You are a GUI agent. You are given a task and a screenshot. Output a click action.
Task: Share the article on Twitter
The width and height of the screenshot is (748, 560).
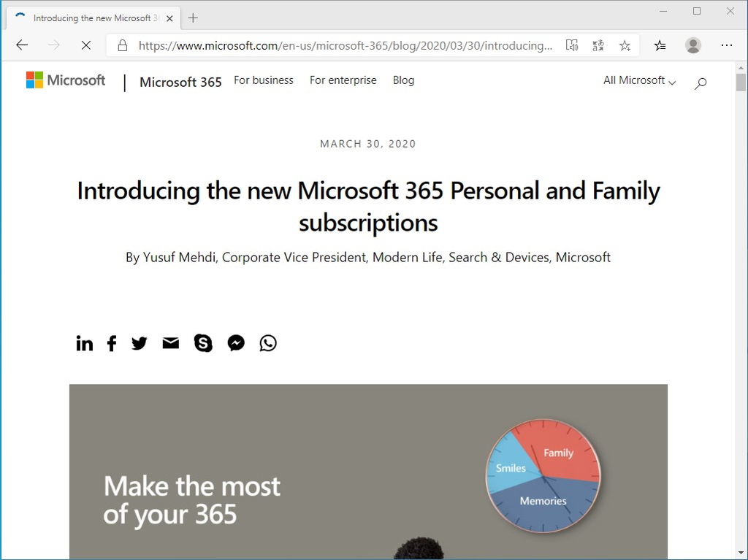[139, 343]
